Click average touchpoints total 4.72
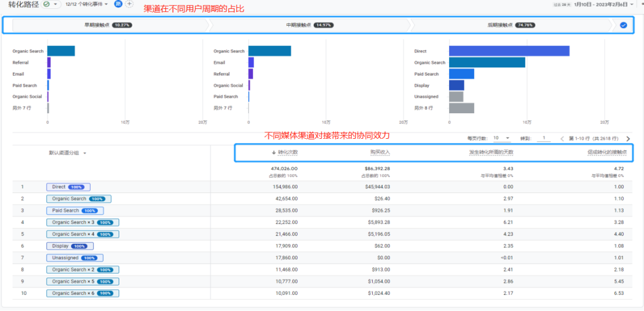Image resolution: width=644 pixels, height=311 pixels. click(618, 169)
